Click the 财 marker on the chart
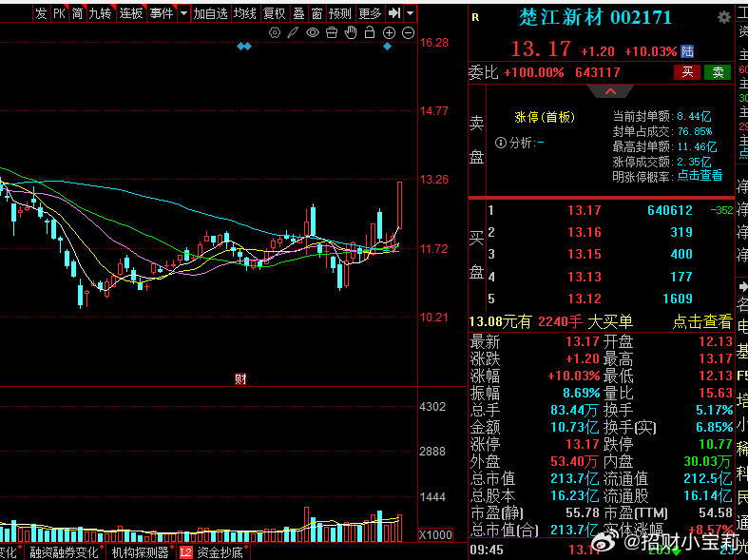The width and height of the screenshot is (748, 560). pyautogui.click(x=240, y=379)
